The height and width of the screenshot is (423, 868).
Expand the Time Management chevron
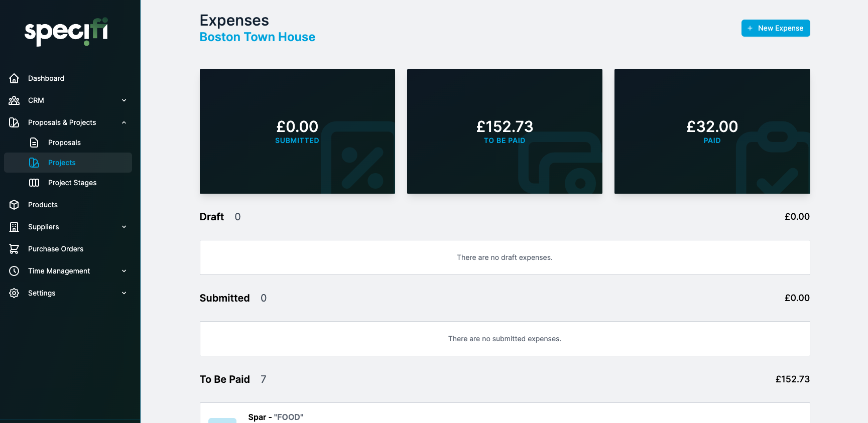pos(124,271)
